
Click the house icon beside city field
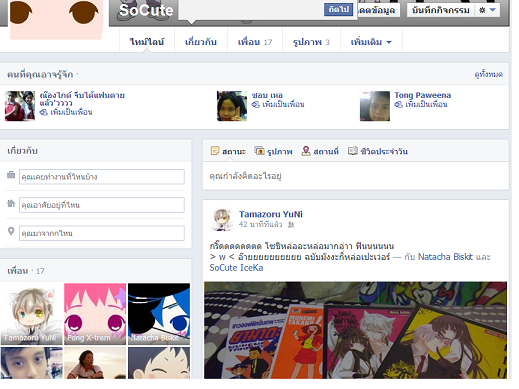coord(11,203)
